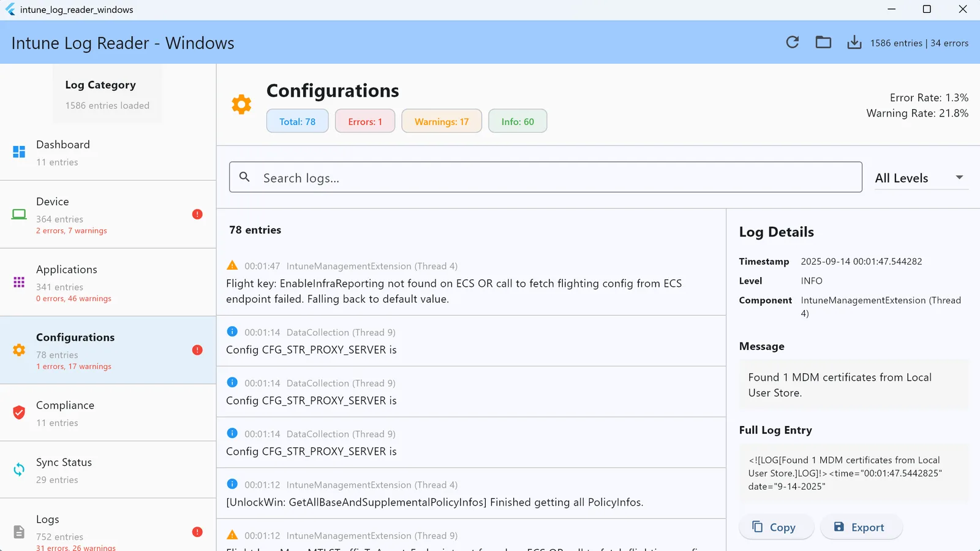Click the Copy button in Log Details
This screenshot has width=980, height=551.
[776, 527]
